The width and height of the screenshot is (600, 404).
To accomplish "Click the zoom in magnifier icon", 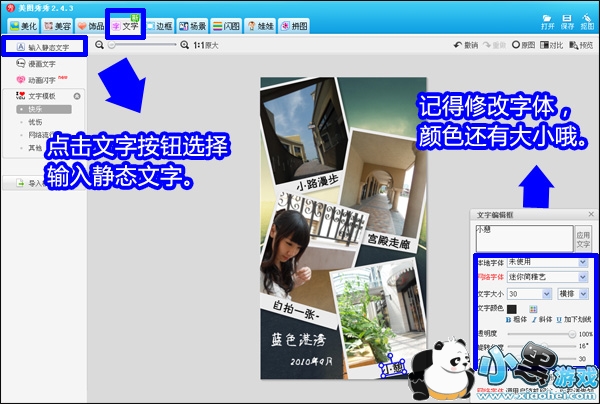I will 184,45.
